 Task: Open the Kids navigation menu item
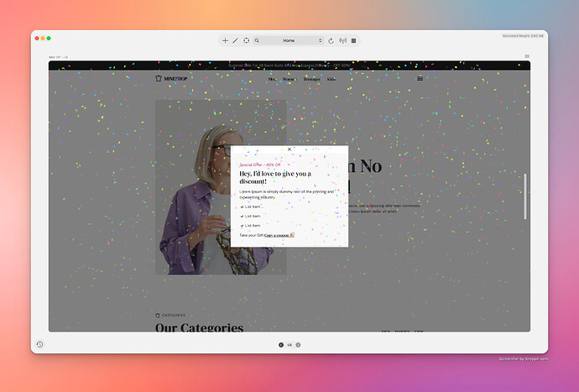331,79
